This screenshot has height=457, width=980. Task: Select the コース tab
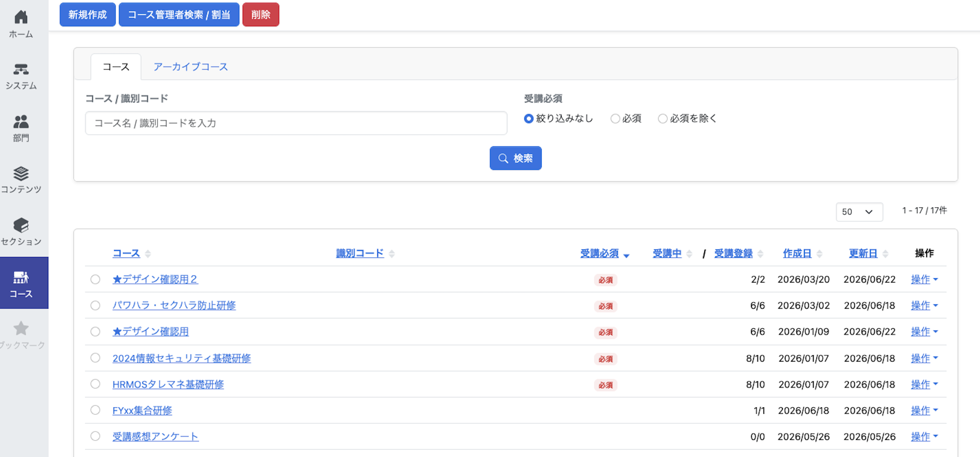(x=116, y=67)
